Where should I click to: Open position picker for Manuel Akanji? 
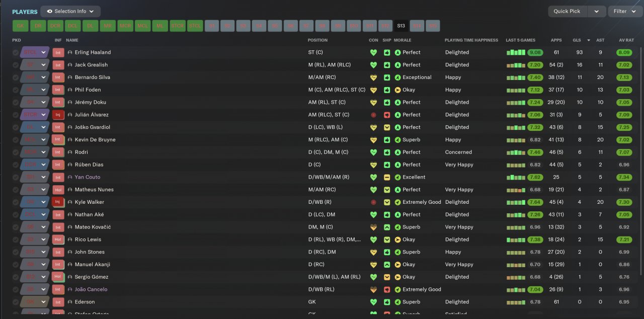(x=44, y=264)
